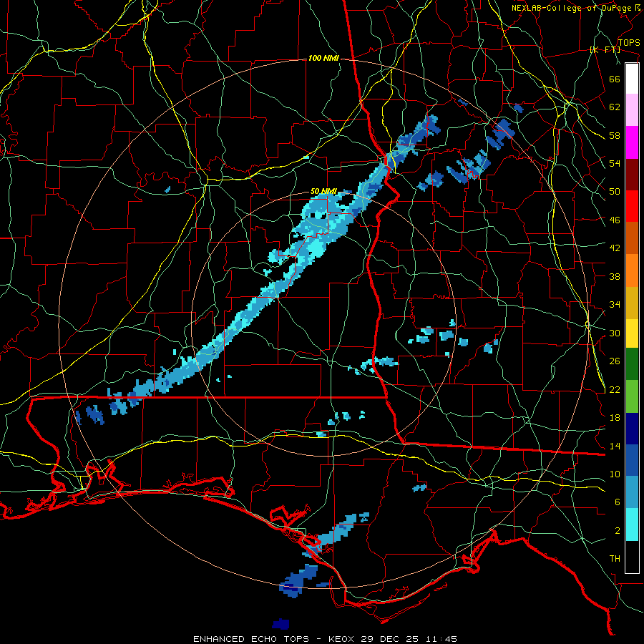Viewport: 644px width, 644px height.
Task: Select the '62' legend scale label
Action: pyautogui.click(x=615, y=107)
